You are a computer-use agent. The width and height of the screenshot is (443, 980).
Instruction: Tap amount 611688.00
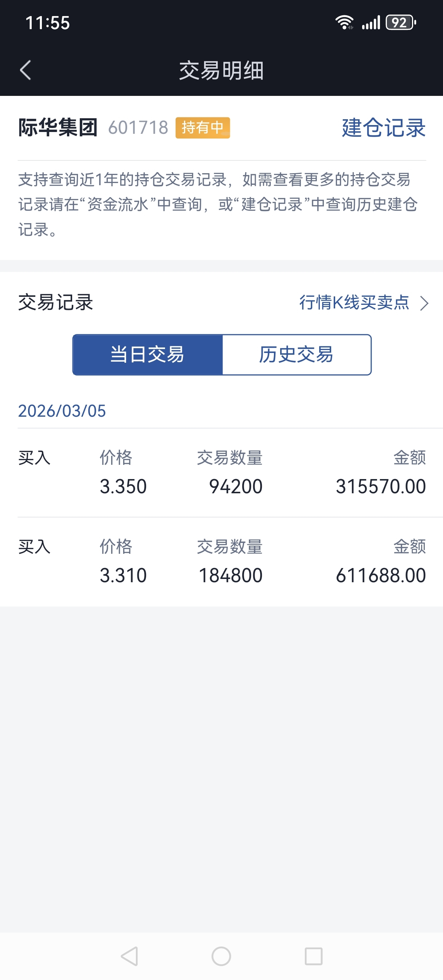[381, 575]
